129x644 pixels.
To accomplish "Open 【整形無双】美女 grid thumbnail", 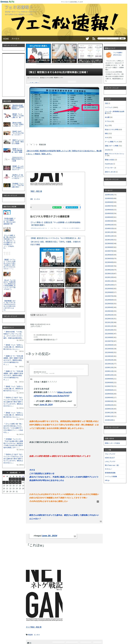I will point(73,298).
